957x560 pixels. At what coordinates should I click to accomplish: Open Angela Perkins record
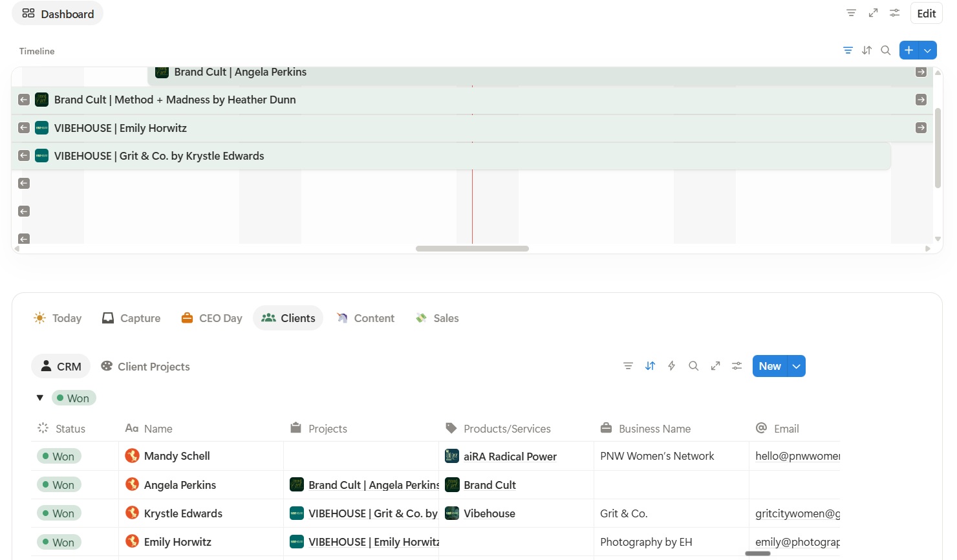click(x=180, y=485)
